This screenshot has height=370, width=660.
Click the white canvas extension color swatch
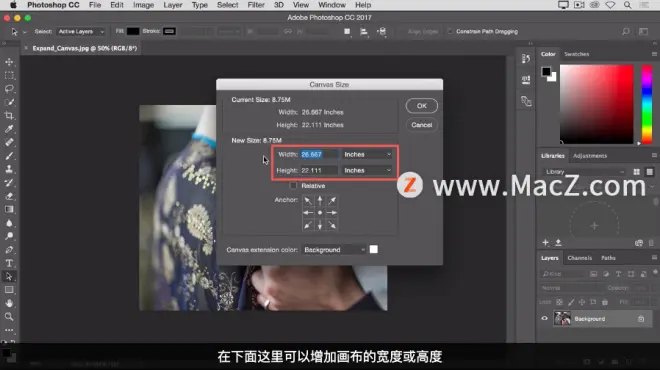pos(373,250)
